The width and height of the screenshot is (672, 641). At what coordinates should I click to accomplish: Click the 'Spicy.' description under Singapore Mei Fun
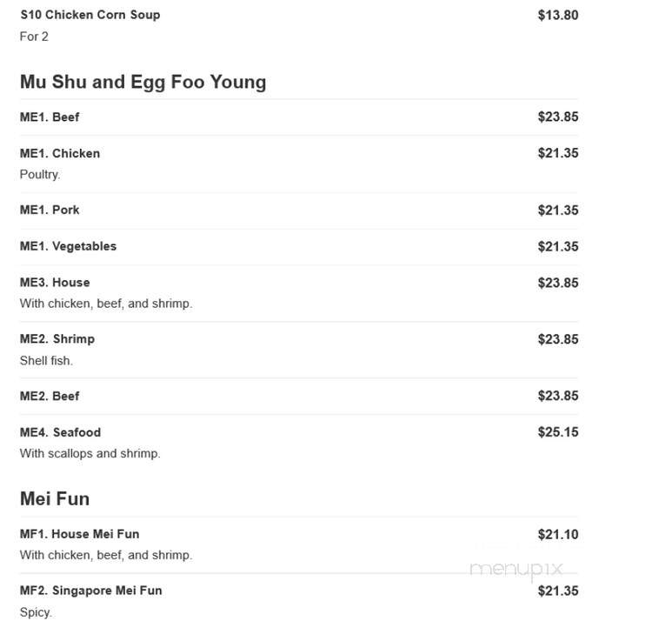[x=36, y=612]
